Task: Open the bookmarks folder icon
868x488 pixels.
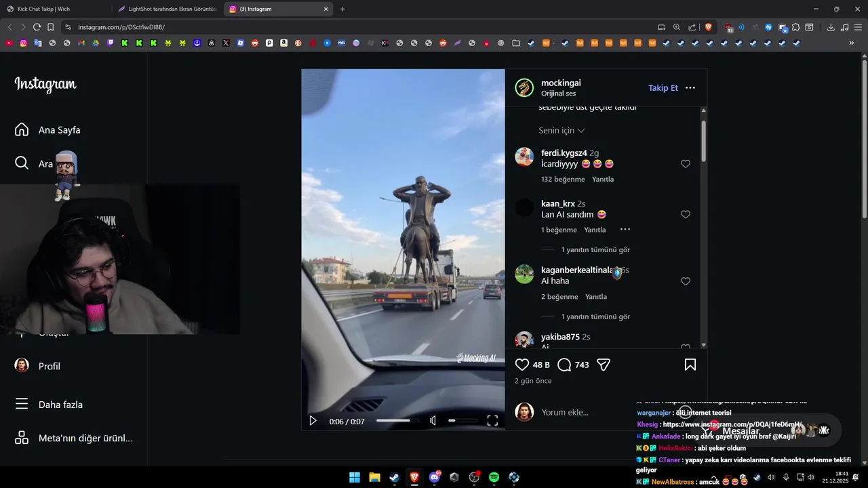Action: [516, 43]
